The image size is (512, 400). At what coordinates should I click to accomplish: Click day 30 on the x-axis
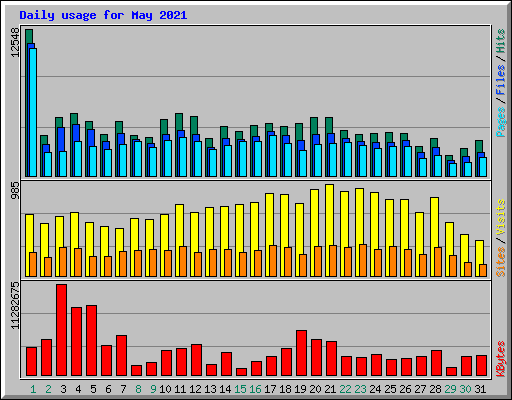pyautogui.click(x=465, y=389)
